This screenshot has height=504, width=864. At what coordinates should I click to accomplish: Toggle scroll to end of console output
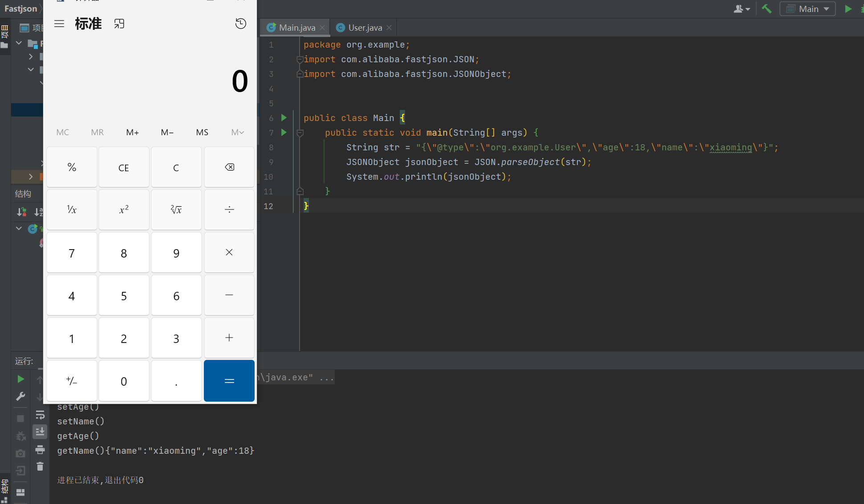point(40,431)
